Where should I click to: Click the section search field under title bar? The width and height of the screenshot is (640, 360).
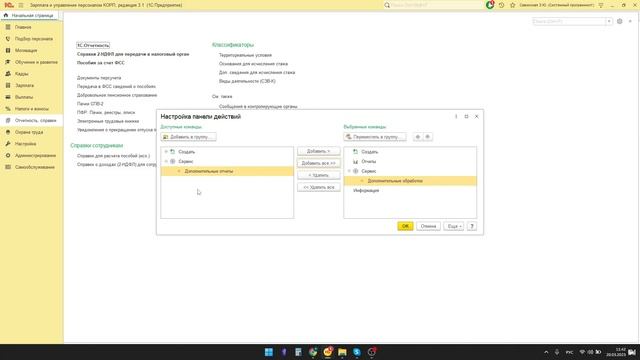click(569, 21)
